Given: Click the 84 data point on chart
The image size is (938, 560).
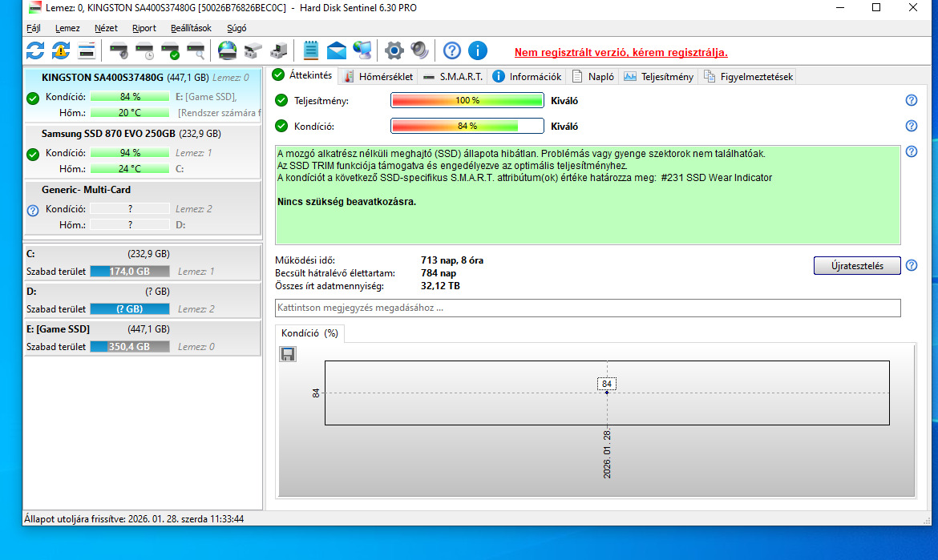Looking at the screenshot, I should point(607,393).
